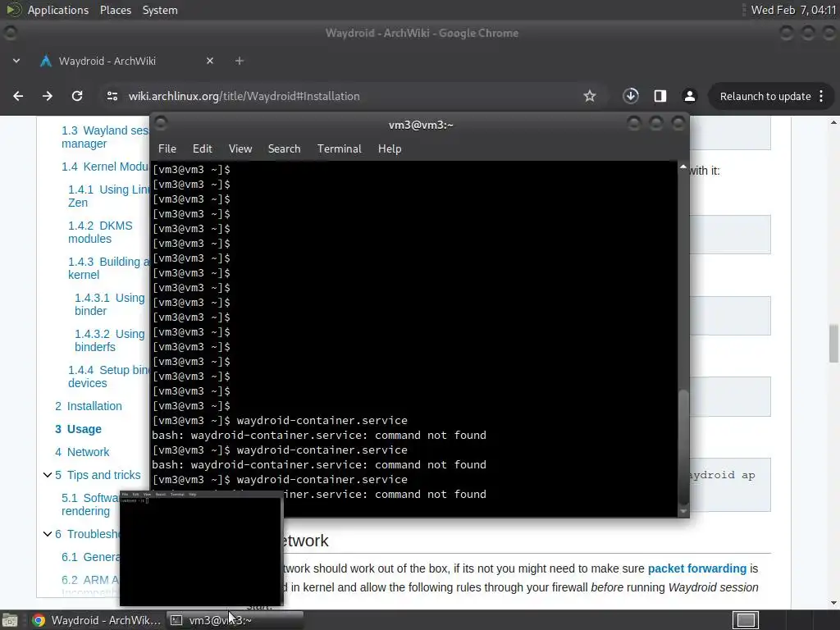Open 5.1 Software rendering link
The height and width of the screenshot is (630, 840).
click(x=89, y=504)
